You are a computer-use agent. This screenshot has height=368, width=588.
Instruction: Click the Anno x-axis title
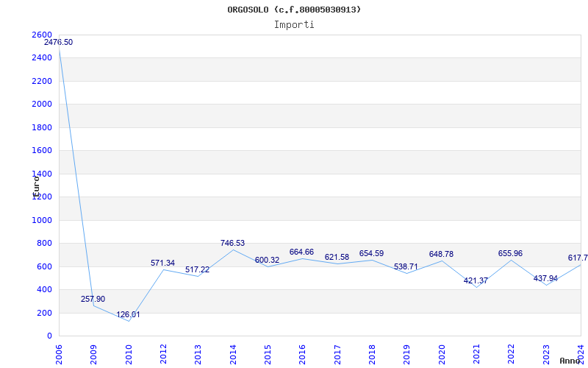(x=570, y=361)
